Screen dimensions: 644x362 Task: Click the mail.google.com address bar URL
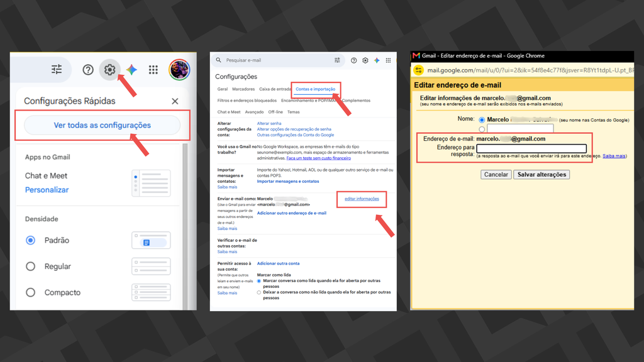[530, 70]
